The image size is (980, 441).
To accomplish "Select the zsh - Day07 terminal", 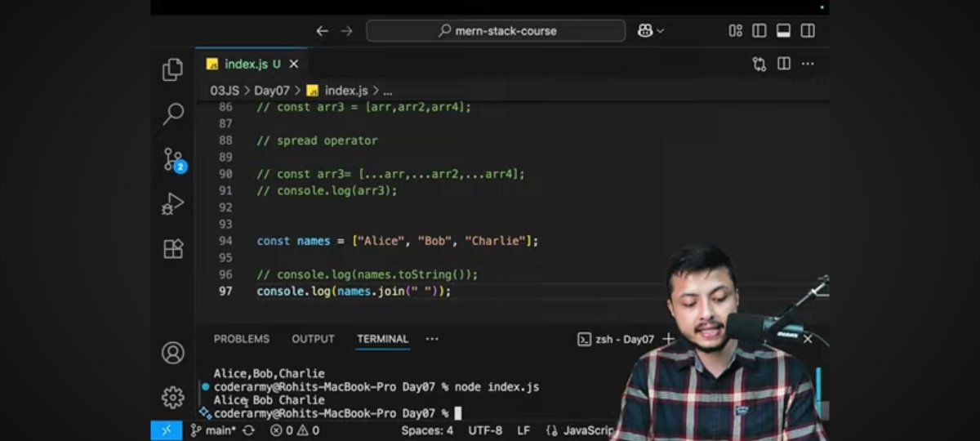I will [616, 339].
